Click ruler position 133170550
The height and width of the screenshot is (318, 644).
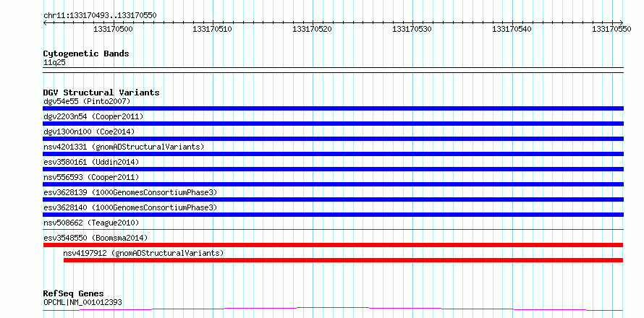pos(612,29)
